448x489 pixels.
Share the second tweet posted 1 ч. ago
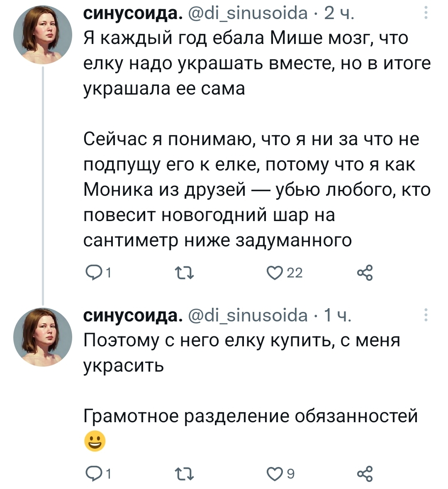[365, 473]
